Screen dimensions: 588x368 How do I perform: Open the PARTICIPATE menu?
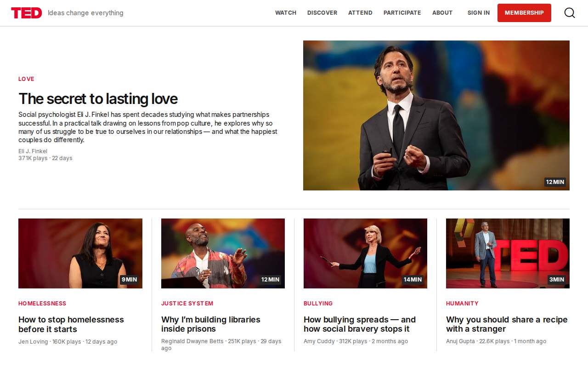(402, 13)
